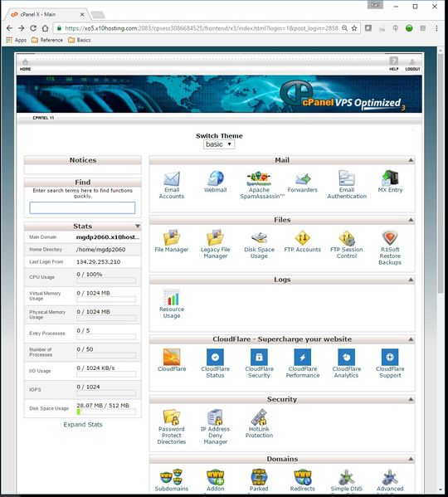Screen dimensions: 448x497
Task: Open CloudFlare Analytics
Action: [347, 363]
